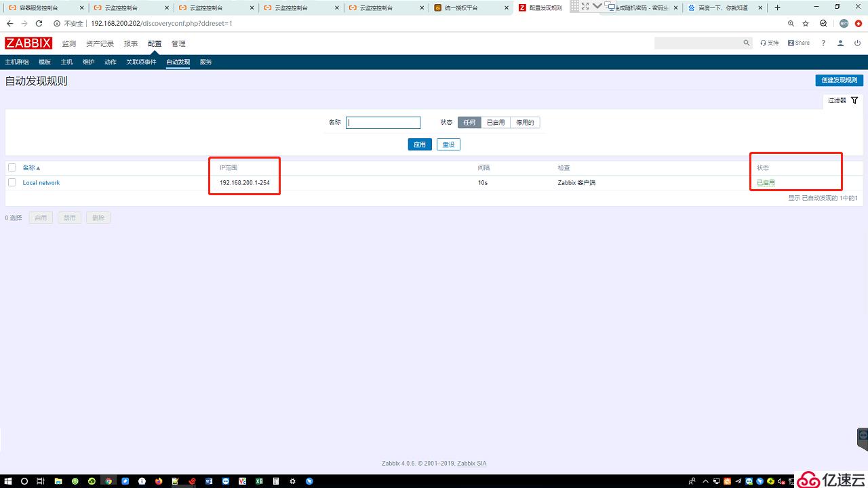Click the browser zoom magnifier icon
The width and height of the screenshot is (868, 488).
791,23
